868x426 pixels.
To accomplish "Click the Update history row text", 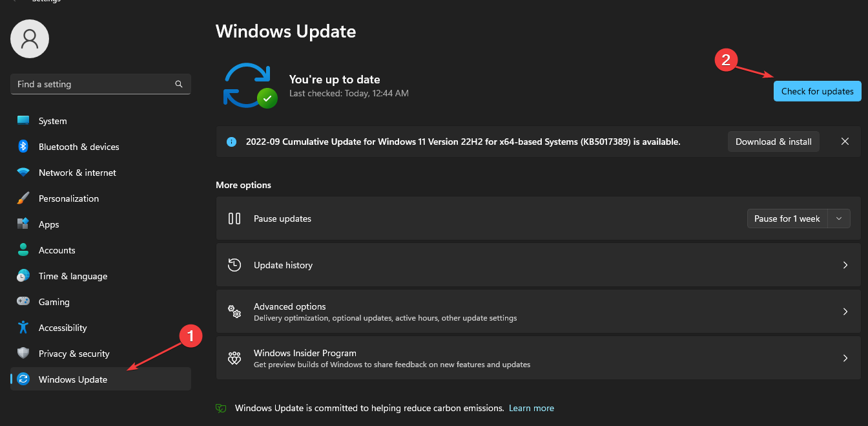I will [x=283, y=265].
